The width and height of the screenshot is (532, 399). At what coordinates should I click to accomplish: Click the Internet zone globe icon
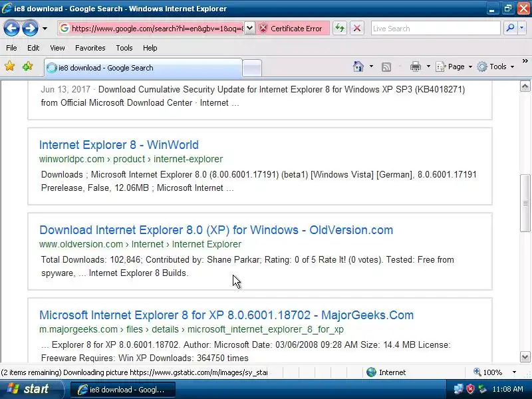pyautogui.click(x=372, y=372)
